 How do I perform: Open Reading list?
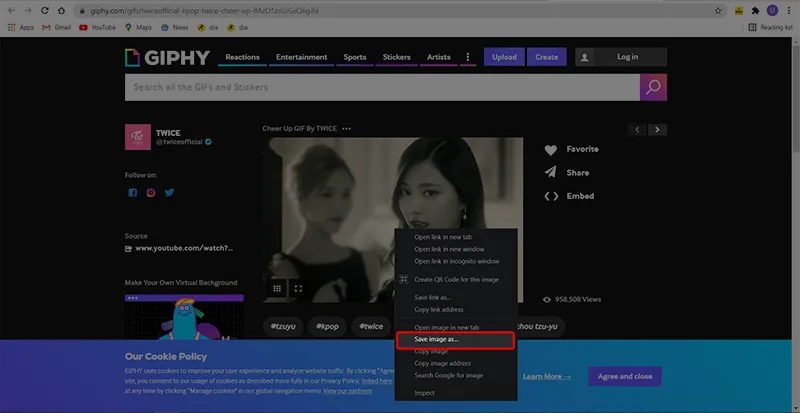770,28
